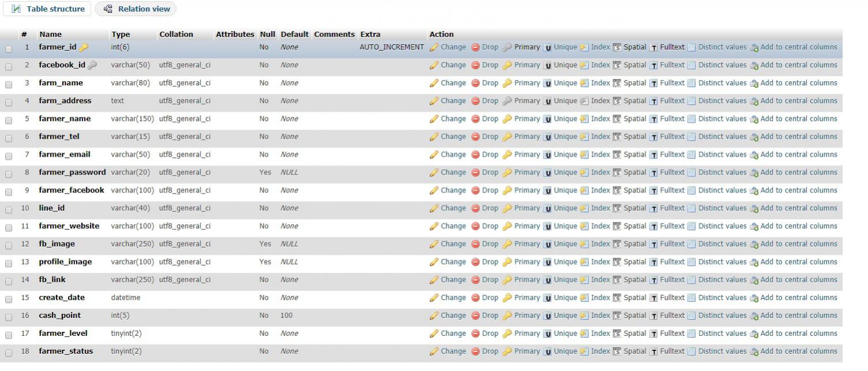
Task: Click the Yes null value of fb_image
Action: click(265, 244)
